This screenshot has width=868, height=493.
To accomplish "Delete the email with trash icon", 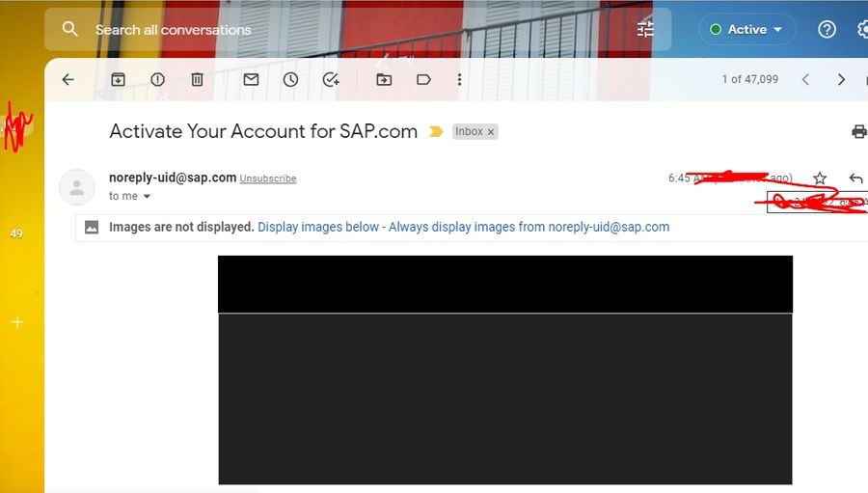I will click(x=197, y=80).
